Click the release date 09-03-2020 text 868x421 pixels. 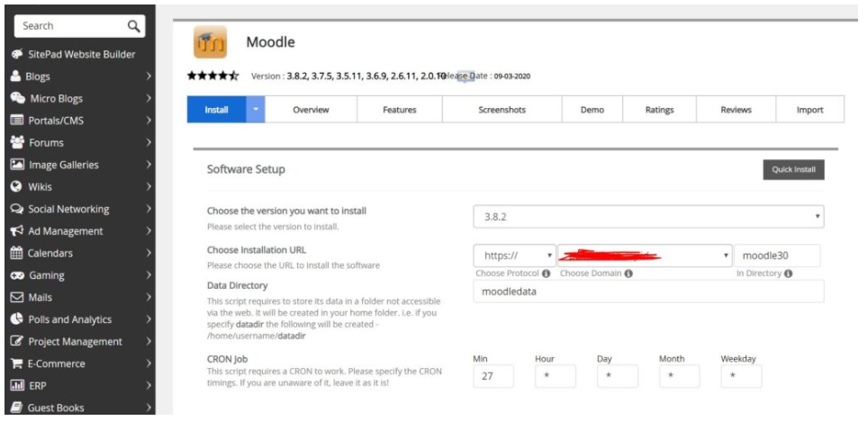coord(512,76)
